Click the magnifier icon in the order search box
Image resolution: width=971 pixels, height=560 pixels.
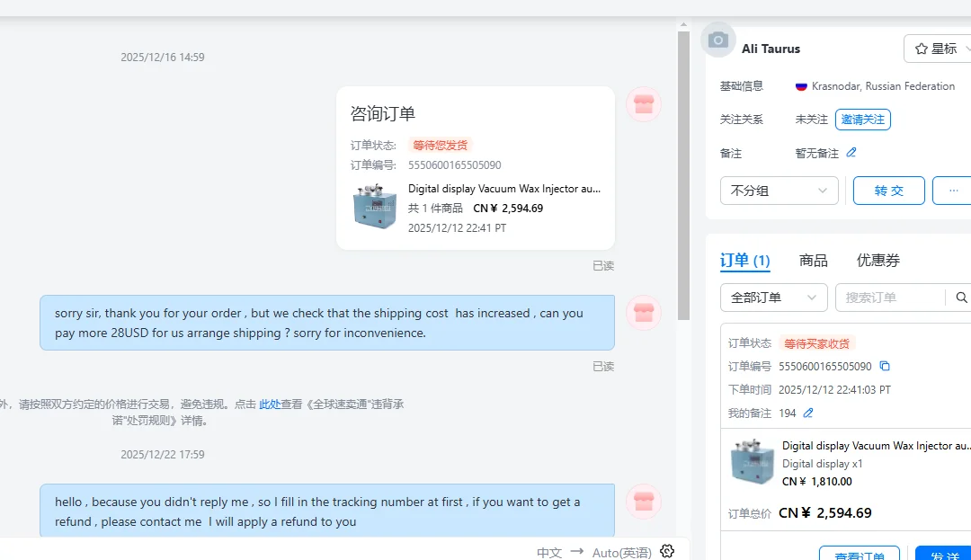[x=961, y=298]
